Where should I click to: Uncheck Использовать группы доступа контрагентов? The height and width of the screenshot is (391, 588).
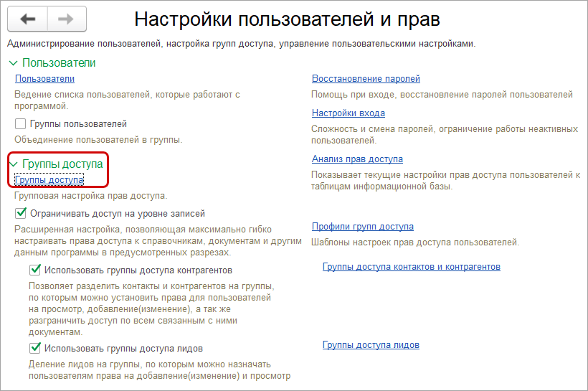pyautogui.click(x=35, y=270)
